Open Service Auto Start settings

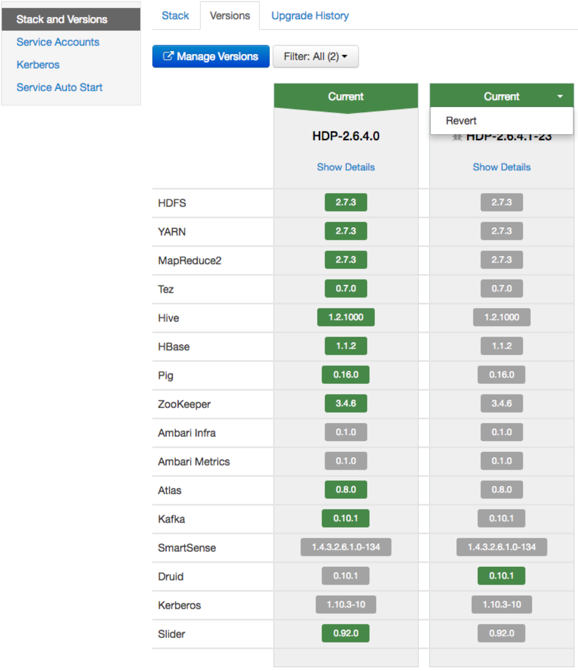pos(59,87)
